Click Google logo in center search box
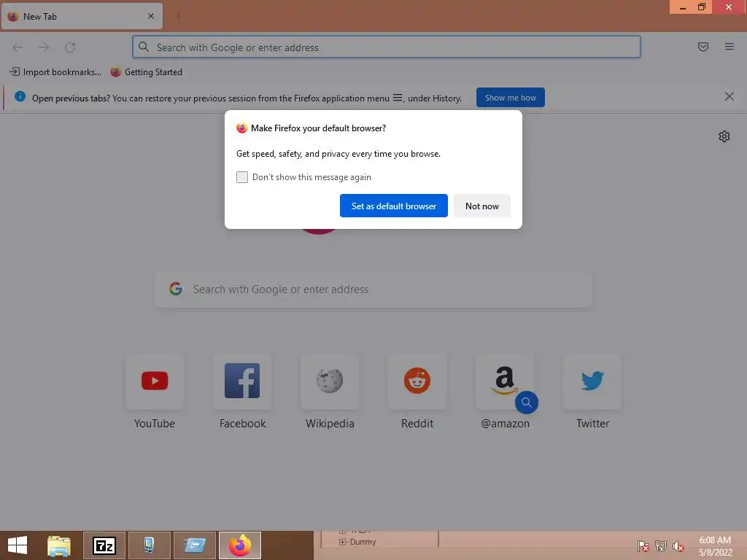Screen dimensions: 747x560 coord(176,289)
